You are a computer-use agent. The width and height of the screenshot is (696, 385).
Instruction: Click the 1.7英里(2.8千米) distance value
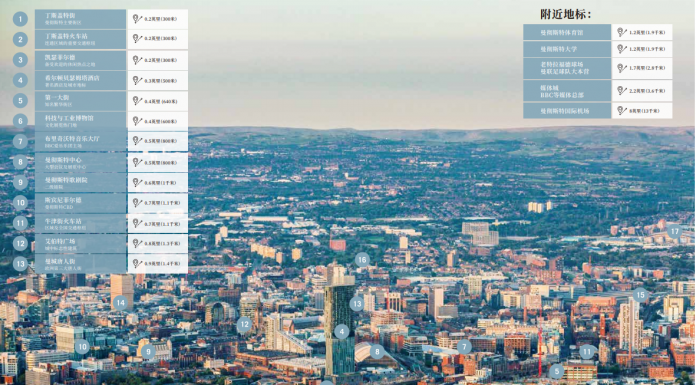[647, 68]
